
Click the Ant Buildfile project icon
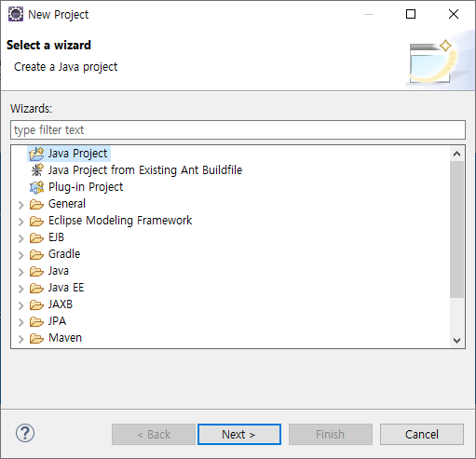point(37,170)
